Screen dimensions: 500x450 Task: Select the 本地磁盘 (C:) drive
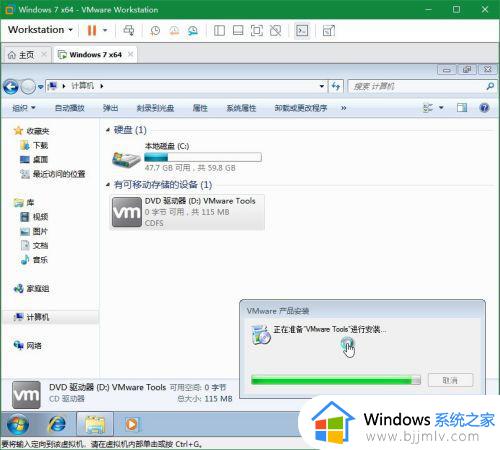pos(187,157)
